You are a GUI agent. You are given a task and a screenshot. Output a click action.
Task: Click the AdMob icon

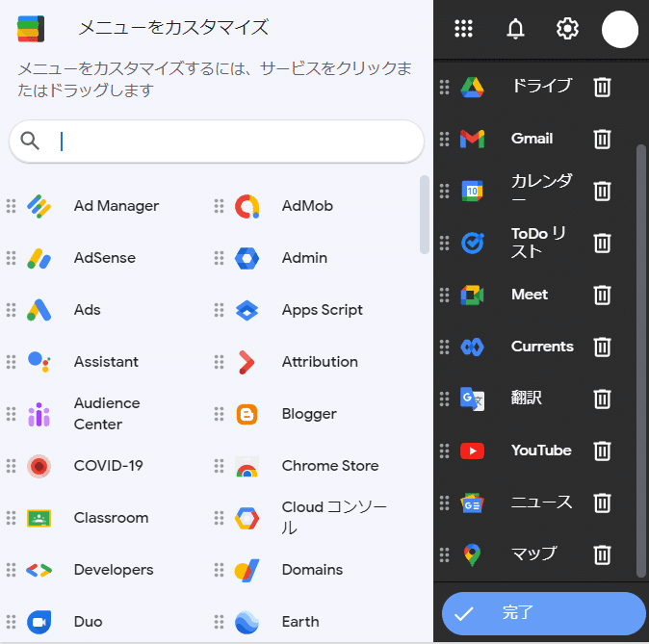(x=247, y=206)
